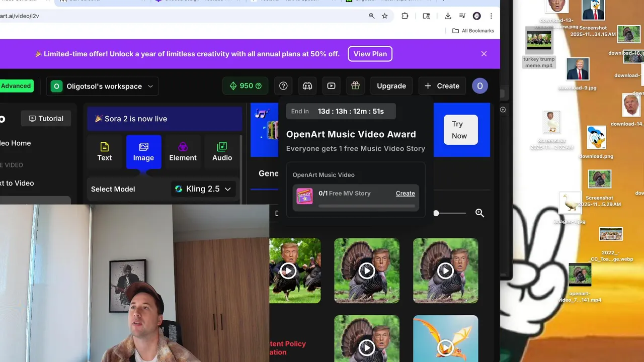The width and height of the screenshot is (644, 362).
Task: Bookmark this page with the star icon
Action: point(385,16)
